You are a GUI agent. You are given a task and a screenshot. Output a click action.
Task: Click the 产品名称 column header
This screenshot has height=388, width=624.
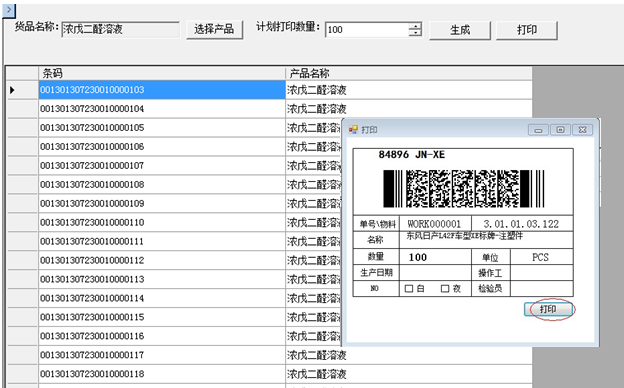tap(409, 73)
